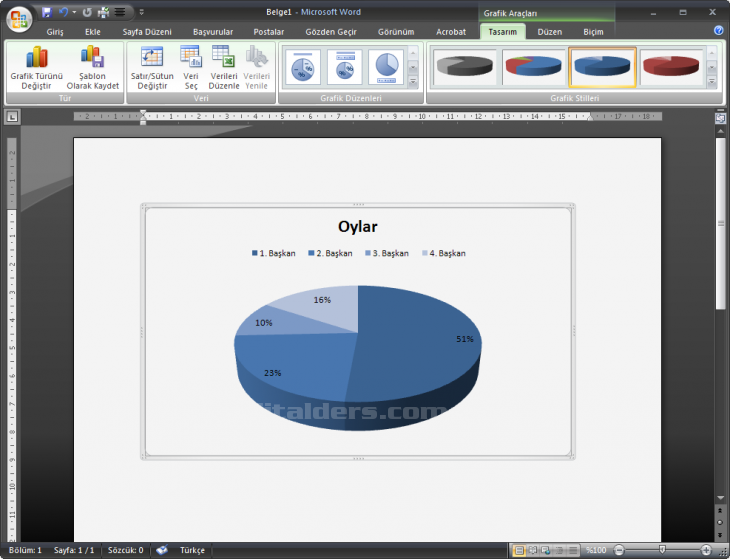
Task: Select the chart title Oylar
Action: (358, 227)
